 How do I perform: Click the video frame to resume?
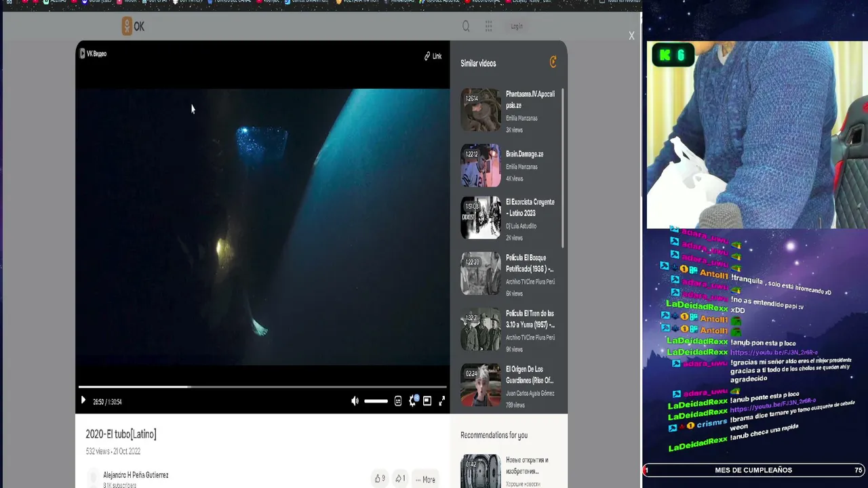coord(262,227)
